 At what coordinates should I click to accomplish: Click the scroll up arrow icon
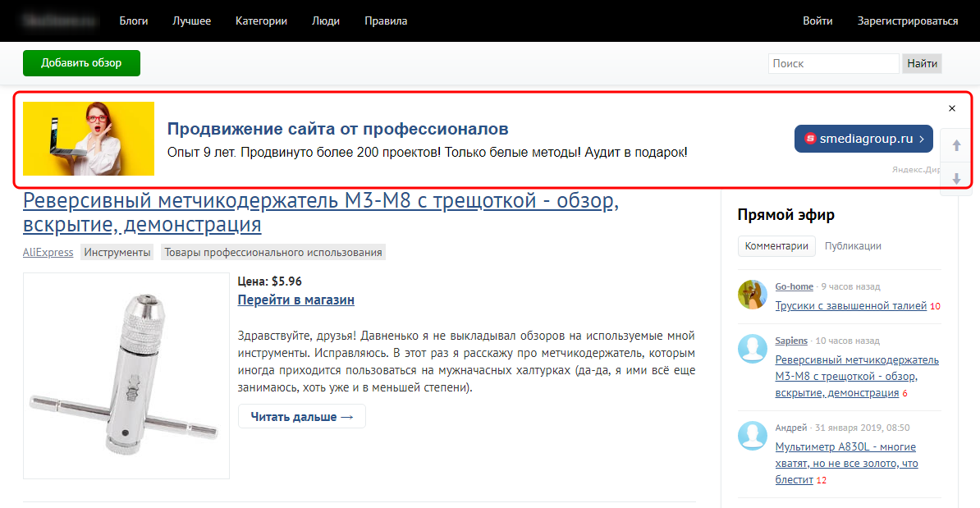click(x=956, y=146)
